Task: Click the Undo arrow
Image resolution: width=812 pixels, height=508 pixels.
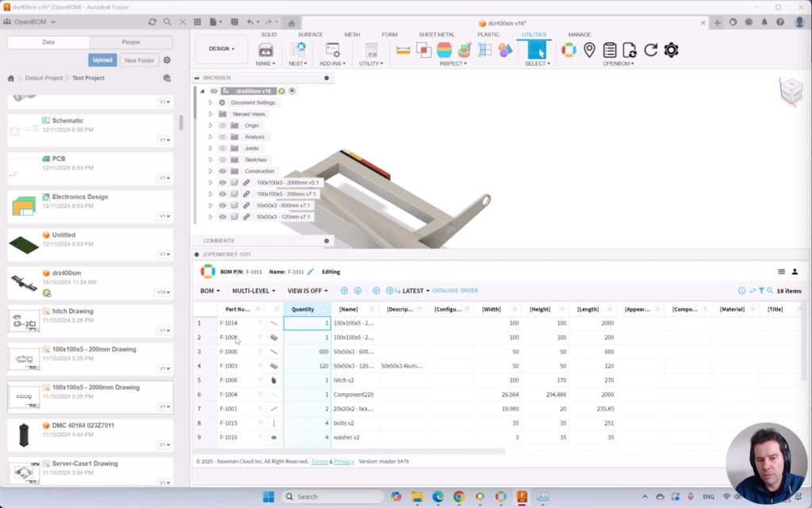Action: point(251,21)
